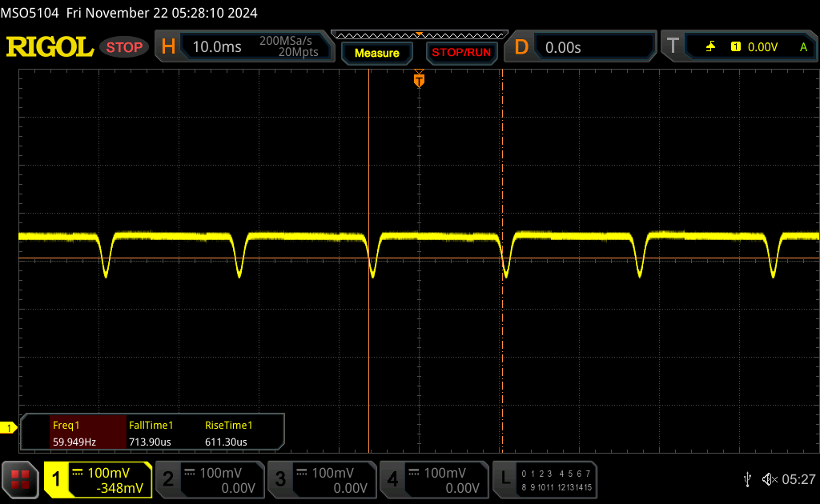The height and width of the screenshot is (504, 820).
Task: Click the 713.90us fall time value
Action: click(x=150, y=442)
